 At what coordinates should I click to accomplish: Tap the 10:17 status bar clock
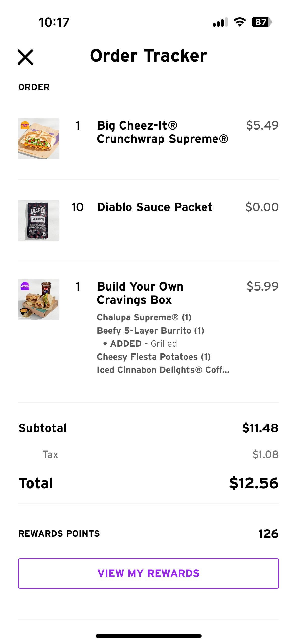(54, 22)
